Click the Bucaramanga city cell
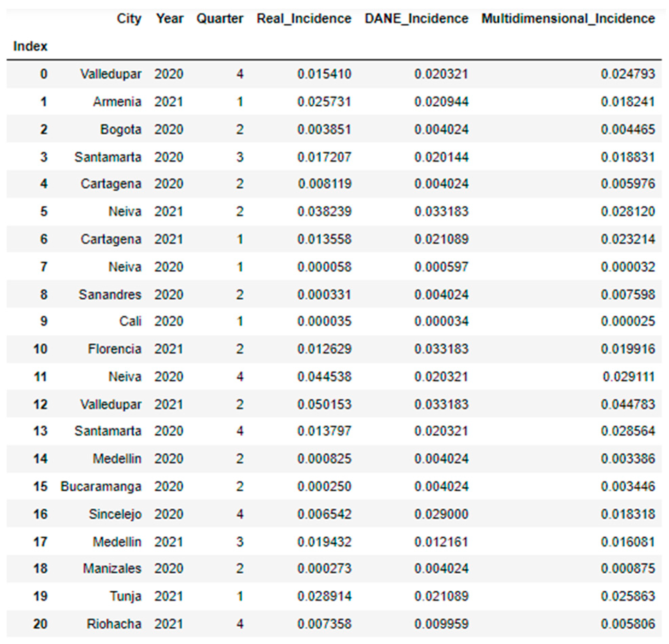This screenshot has width=669, height=644. (x=101, y=486)
